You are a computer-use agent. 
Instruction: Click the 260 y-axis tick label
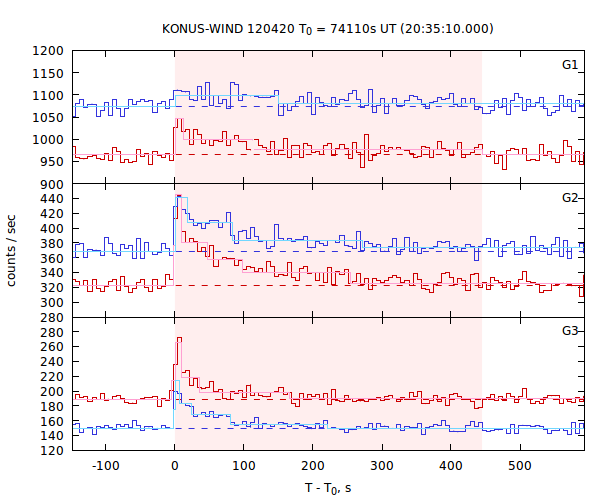click(x=52, y=347)
